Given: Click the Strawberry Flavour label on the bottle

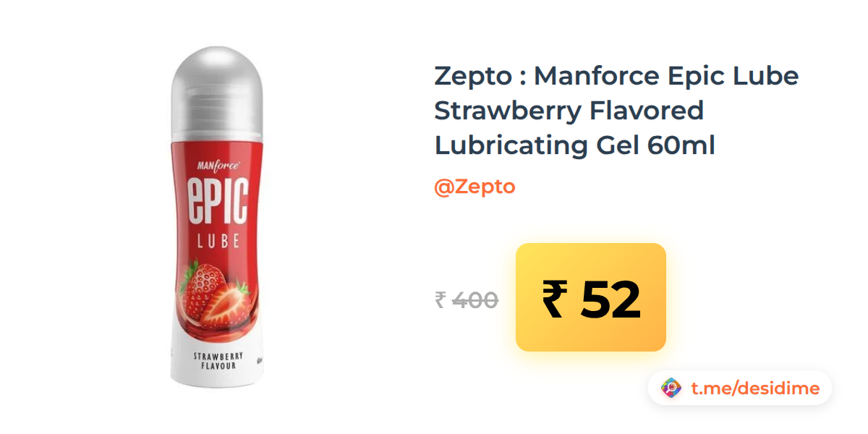Looking at the screenshot, I should click(216, 360).
